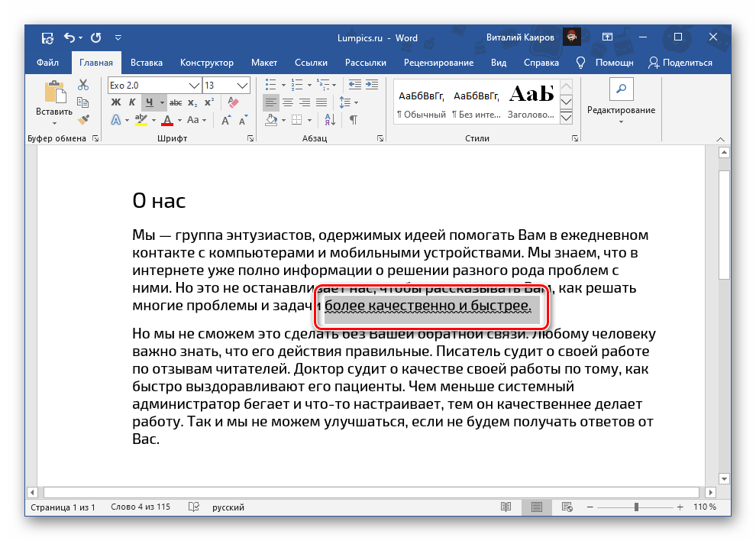Activate the Format Painter brush

click(83, 119)
